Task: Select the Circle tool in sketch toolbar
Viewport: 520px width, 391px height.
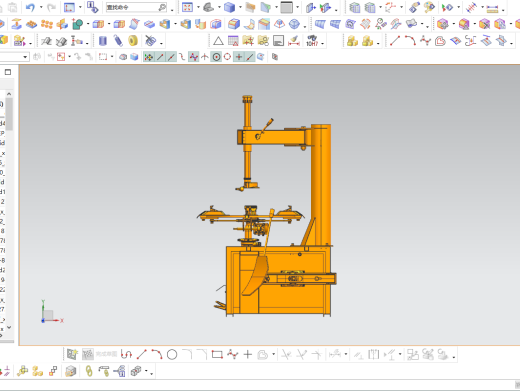Action: [x=172, y=355]
